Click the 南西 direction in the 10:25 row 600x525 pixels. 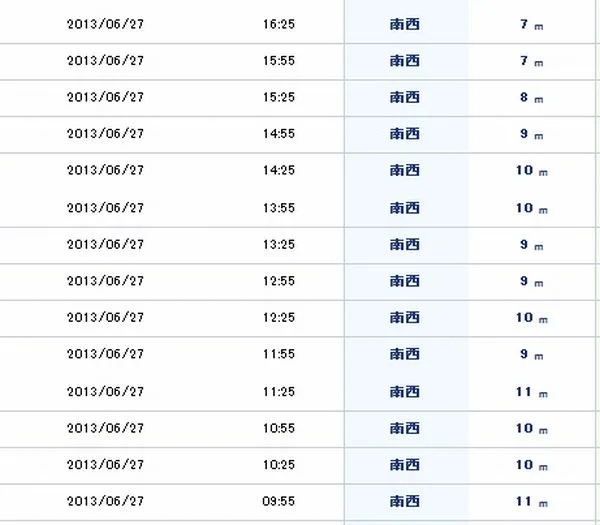[404, 465]
